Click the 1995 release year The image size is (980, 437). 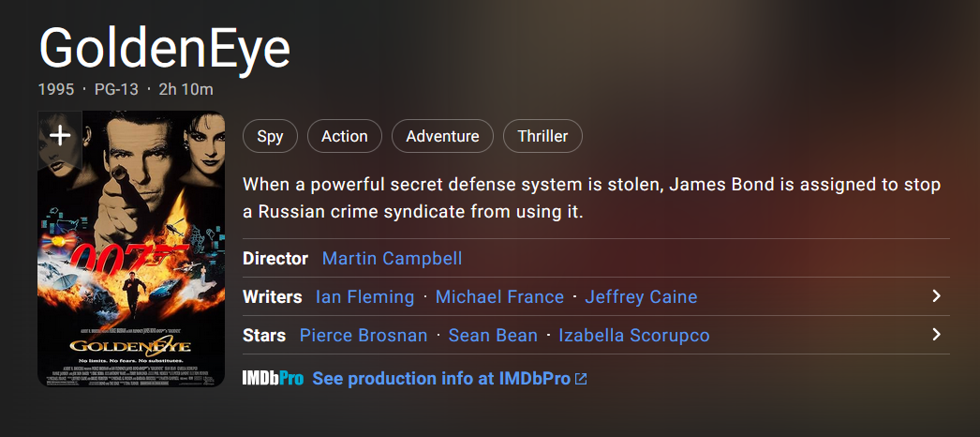pos(55,90)
